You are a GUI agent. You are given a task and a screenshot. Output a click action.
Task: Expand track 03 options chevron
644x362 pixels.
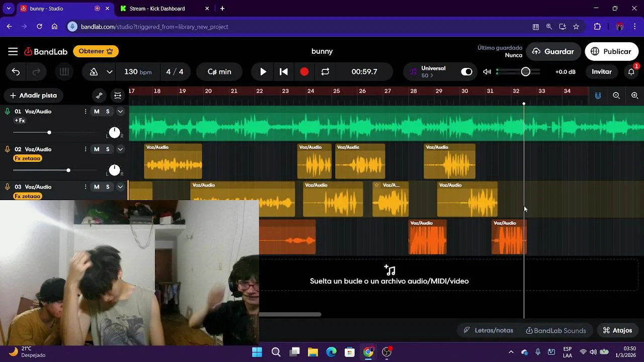[x=120, y=187]
